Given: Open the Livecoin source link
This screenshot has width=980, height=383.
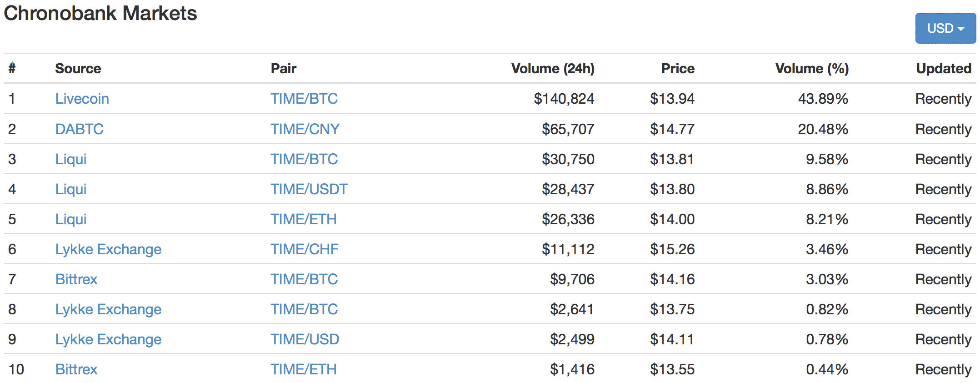Looking at the screenshot, I should [x=82, y=99].
